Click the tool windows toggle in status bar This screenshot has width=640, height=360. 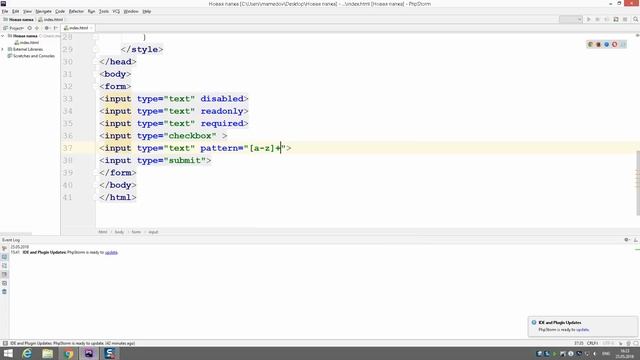(x=5, y=343)
